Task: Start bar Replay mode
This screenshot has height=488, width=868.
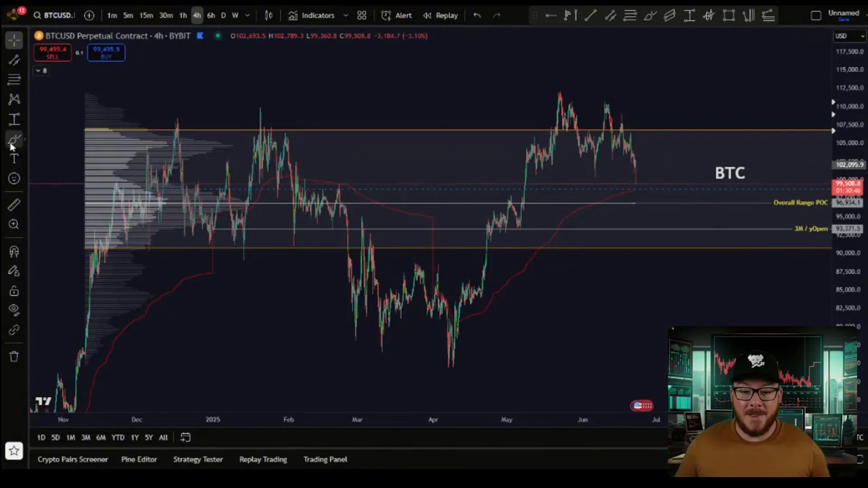Action: pyautogui.click(x=440, y=15)
